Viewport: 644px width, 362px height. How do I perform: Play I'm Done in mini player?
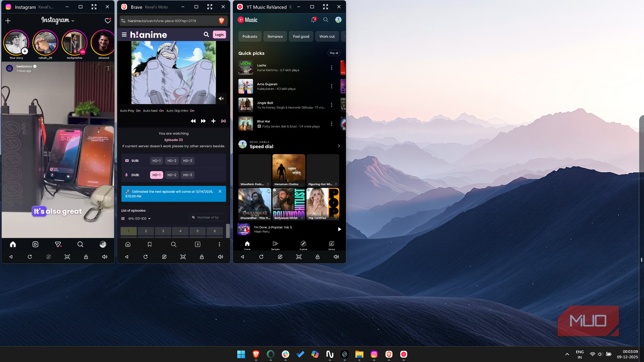[x=339, y=229]
